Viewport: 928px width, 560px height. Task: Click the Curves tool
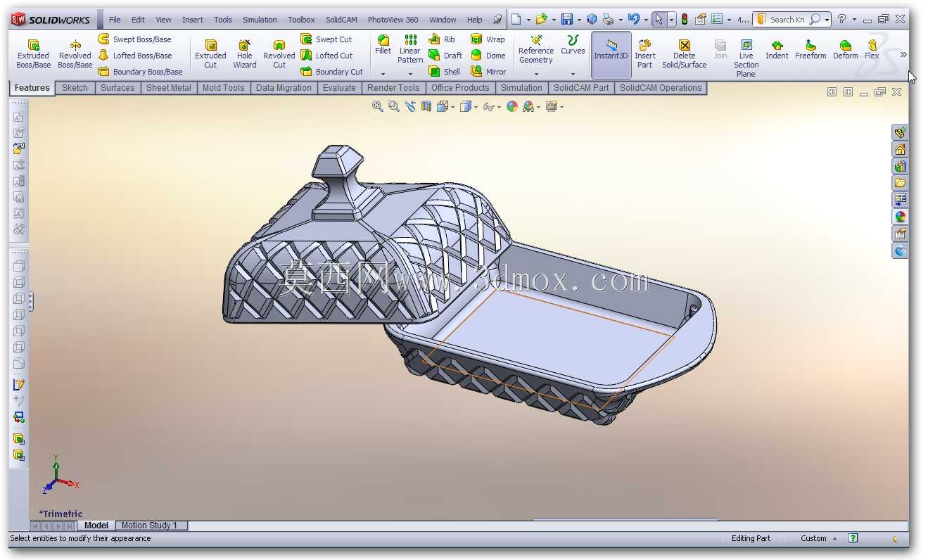573,45
